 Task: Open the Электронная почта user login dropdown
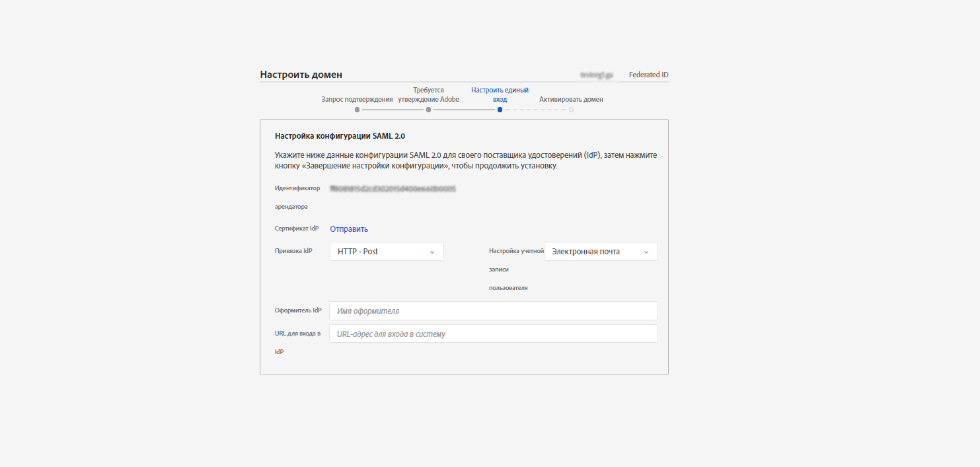601,252
